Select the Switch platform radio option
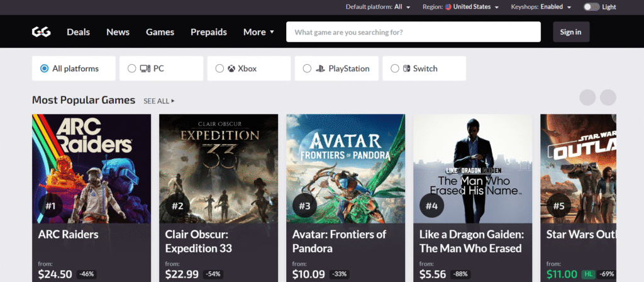Image resolution: width=644 pixels, height=282 pixels. click(424, 69)
